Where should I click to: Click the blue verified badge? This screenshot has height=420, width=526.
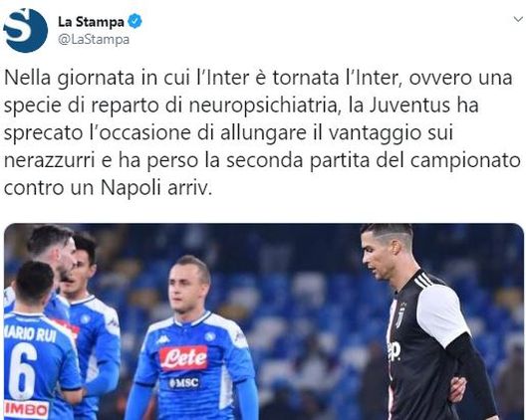(x=135, y=22)
